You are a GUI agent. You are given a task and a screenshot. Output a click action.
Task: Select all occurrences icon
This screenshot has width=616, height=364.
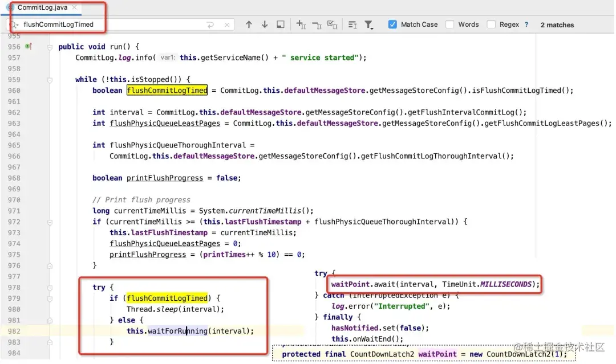[x=333, y=24]
